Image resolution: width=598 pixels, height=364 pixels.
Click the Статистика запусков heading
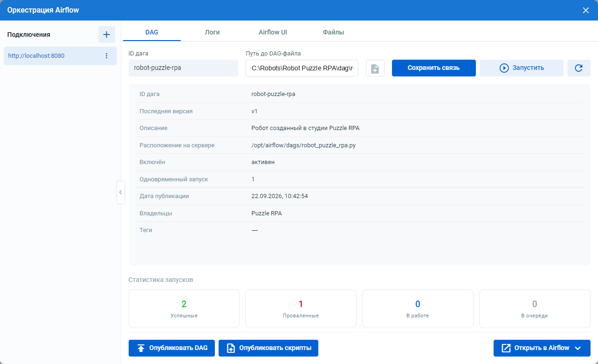click(161, 280)
